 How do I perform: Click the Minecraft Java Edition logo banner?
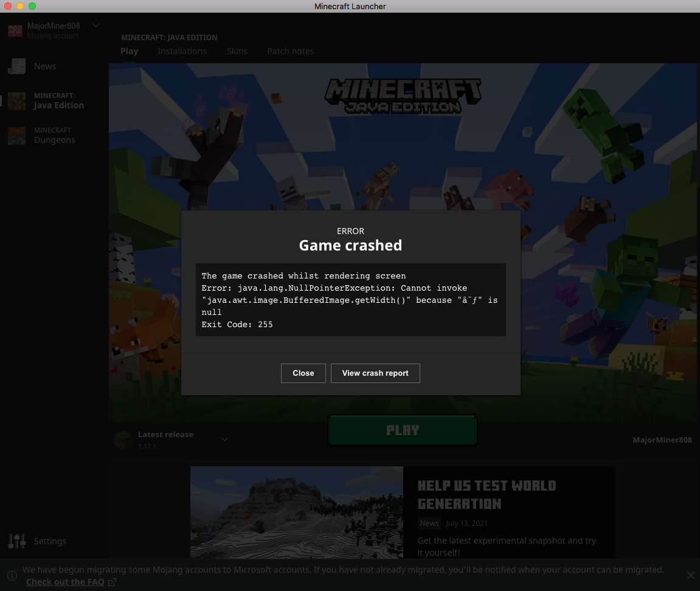click(x=403, y=96)
